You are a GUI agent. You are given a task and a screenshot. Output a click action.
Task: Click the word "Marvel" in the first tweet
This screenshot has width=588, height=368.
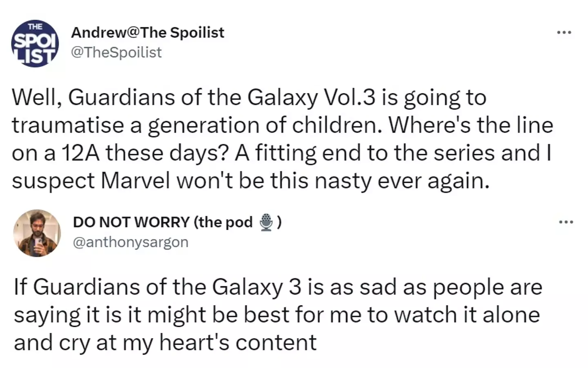[135, 181]
